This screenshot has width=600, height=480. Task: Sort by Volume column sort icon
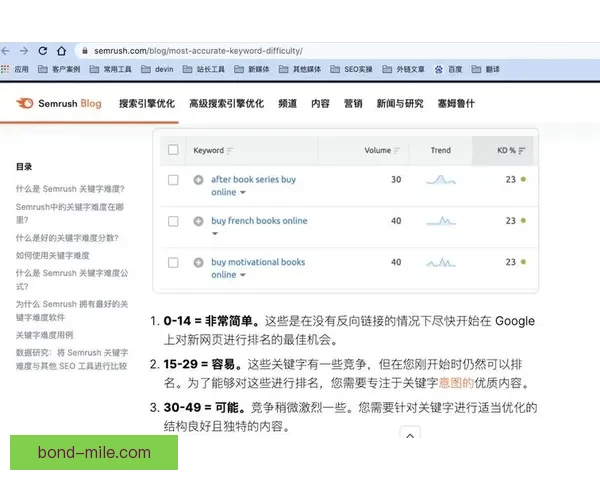coord(396,150)
